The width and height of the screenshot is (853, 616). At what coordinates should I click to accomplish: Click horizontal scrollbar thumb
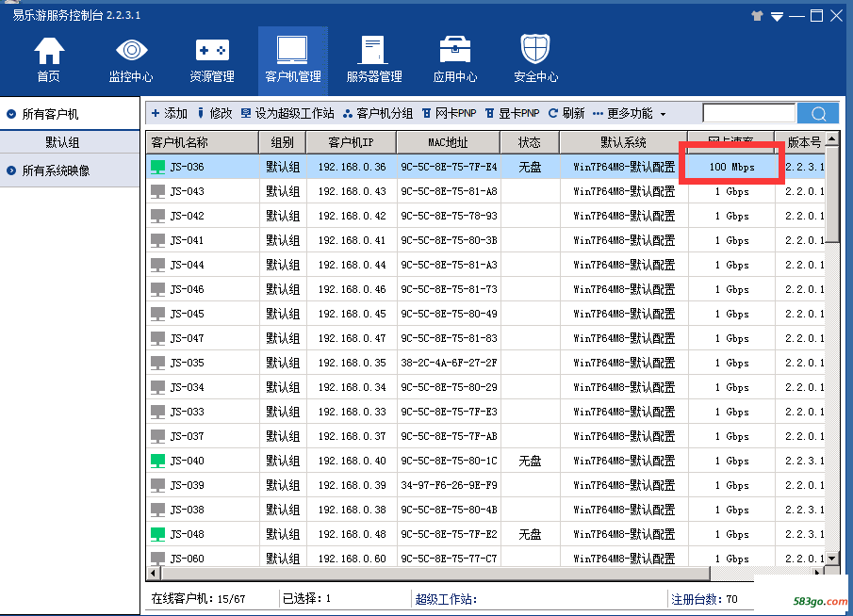coord(435,573)
